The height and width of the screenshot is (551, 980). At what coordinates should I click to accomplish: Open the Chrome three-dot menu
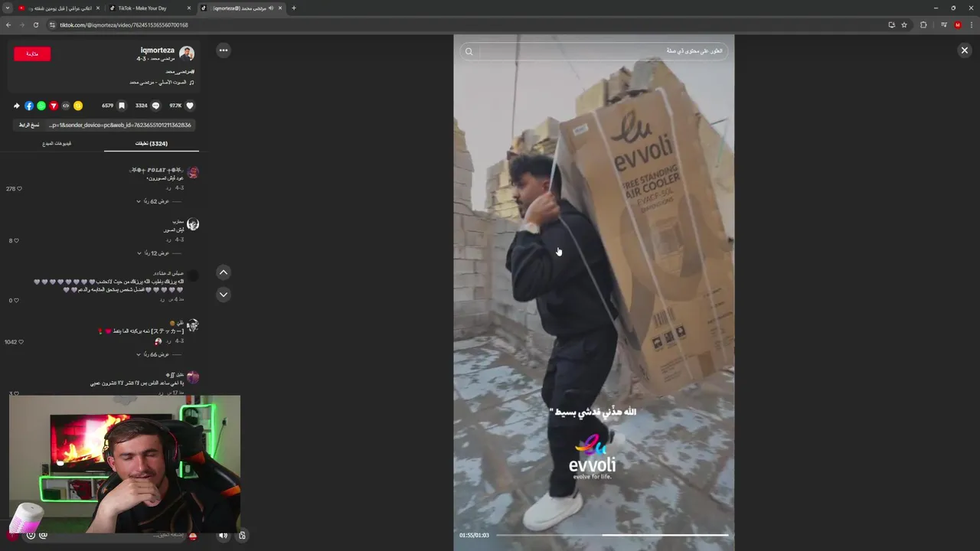point(972,24)
